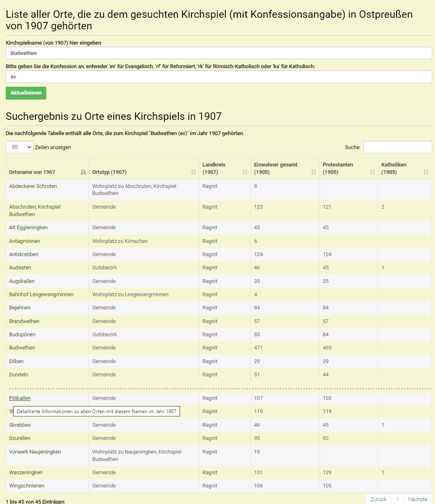Go to Zurück page
Image resolution: width=435 pixels, height=504 pixels.
378,499
